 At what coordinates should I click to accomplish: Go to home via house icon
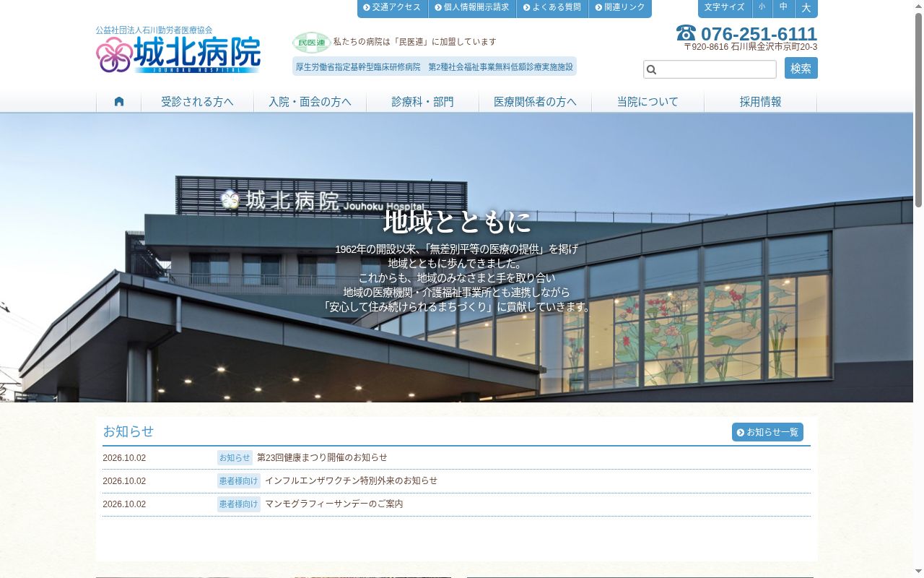119,102
